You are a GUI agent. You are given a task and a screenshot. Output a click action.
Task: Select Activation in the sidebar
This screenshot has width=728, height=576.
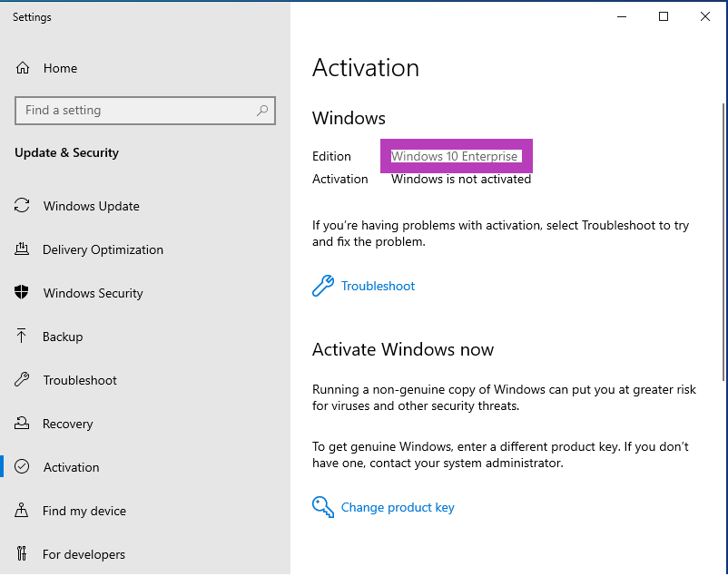(145, 467)
